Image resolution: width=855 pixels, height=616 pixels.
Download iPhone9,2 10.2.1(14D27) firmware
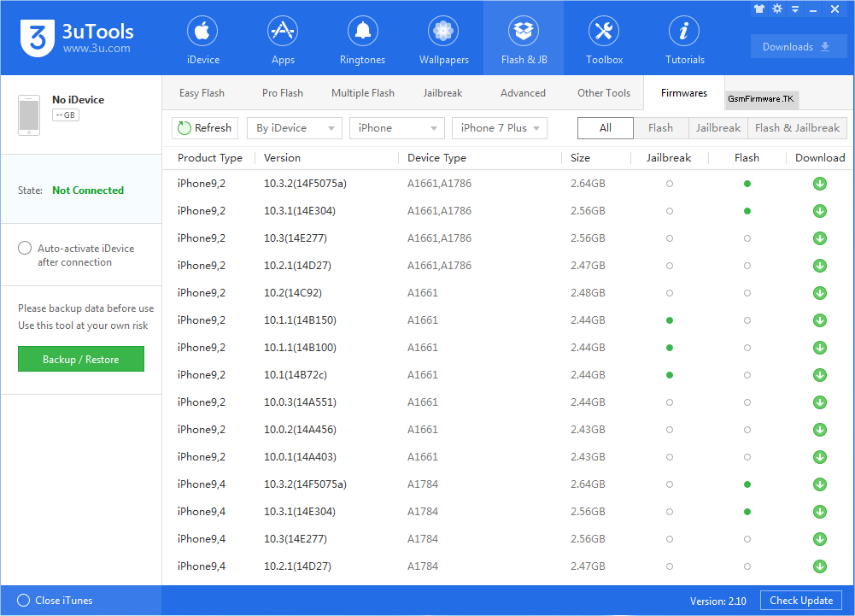820,266
